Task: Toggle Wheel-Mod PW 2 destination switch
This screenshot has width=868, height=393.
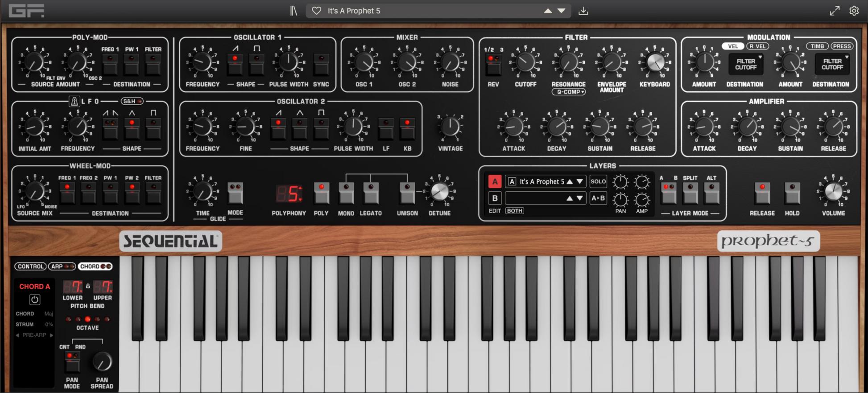Action: click(132, 192)
